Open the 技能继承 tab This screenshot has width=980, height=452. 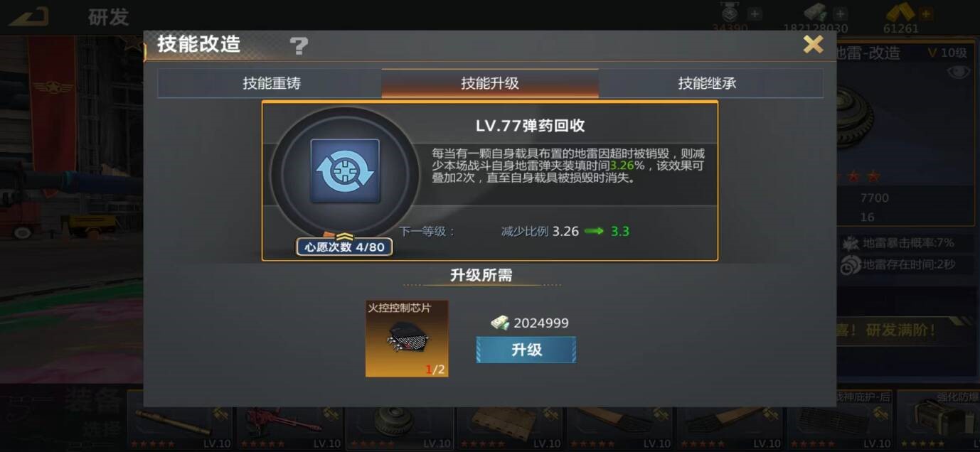(707, 83)
